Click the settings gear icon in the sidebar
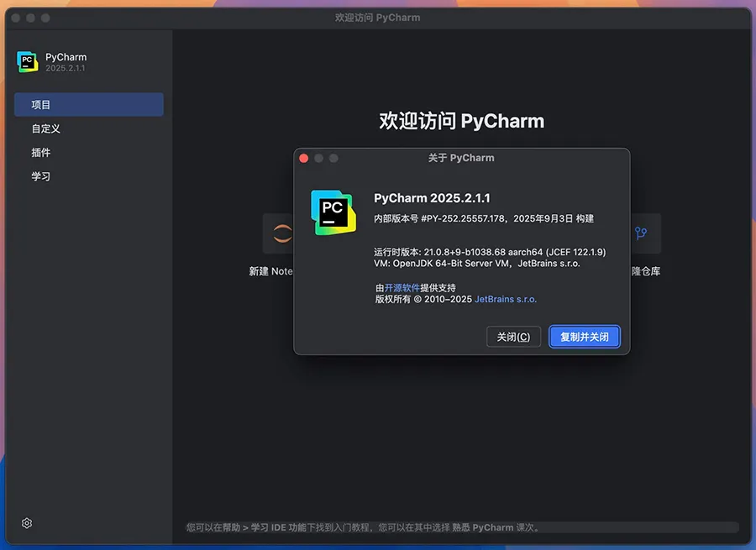Image resolution: width=756 pixels, height=550 pixels. [27, 523]
